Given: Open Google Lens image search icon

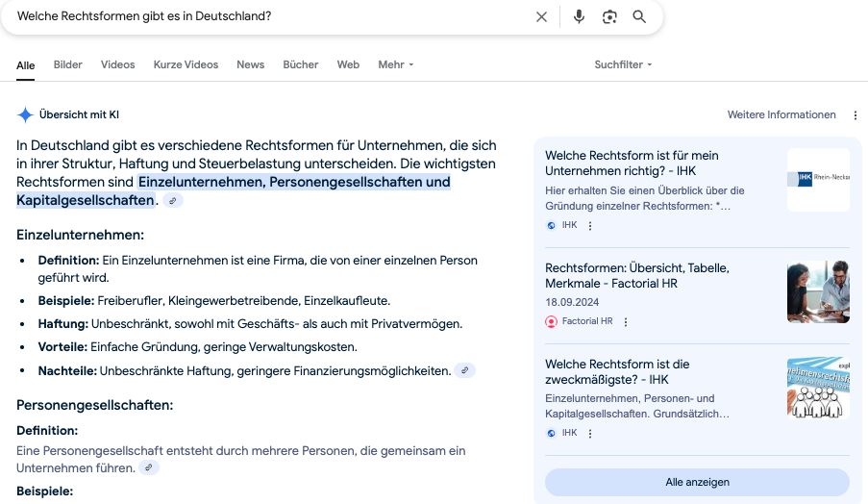Looking at the screenshot, I should click(609, 17).
